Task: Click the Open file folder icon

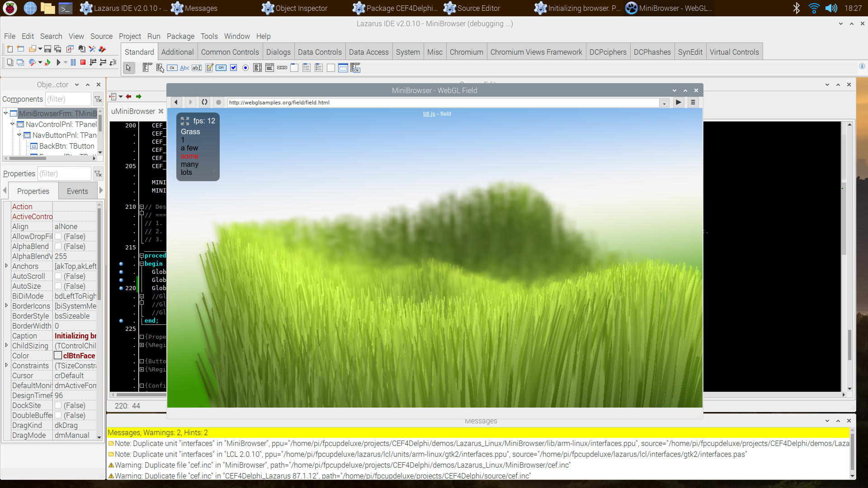Action: coord(32,49)
